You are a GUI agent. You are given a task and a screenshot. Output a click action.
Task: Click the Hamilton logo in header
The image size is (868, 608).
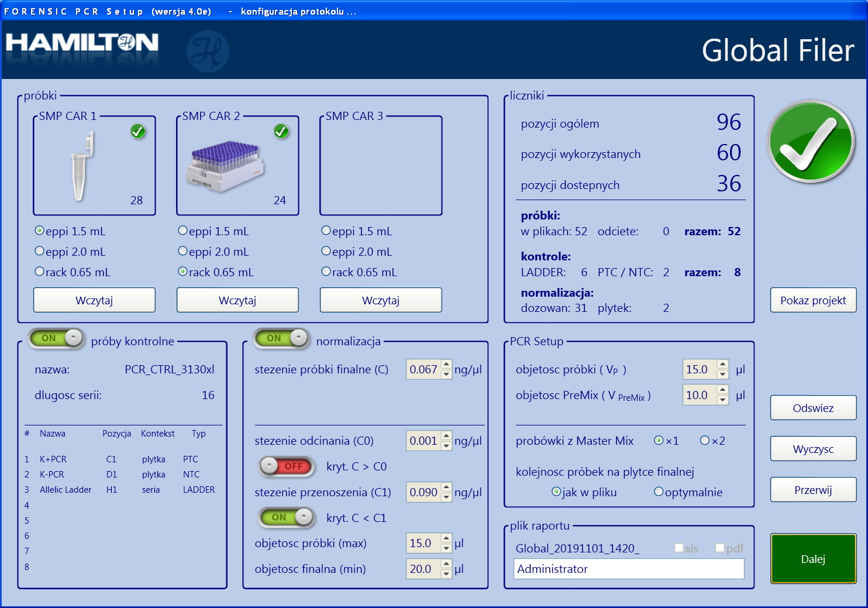82,42
